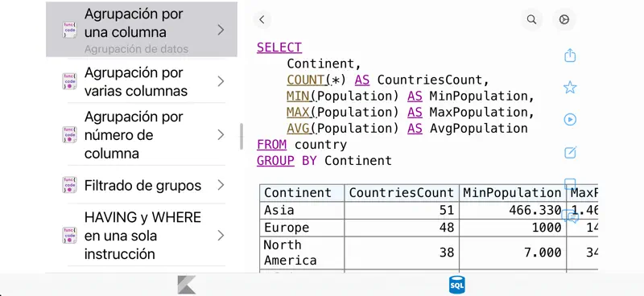Click the value 1000 in MinPopulation
644x296 pixels.
tap(547, 228)
